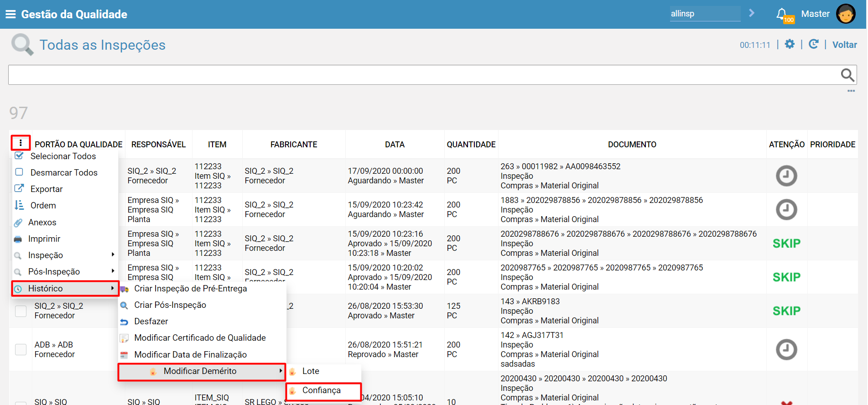This screenshot has width=868, height=405.
Task: Click the three-dot table options icon
Action: click(21, 143)
